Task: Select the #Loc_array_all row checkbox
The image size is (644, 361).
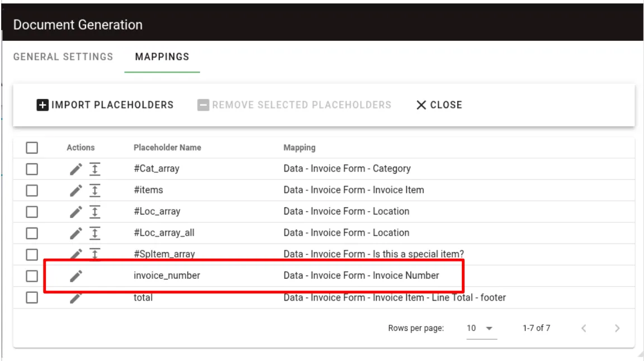Action: point(32,233)
